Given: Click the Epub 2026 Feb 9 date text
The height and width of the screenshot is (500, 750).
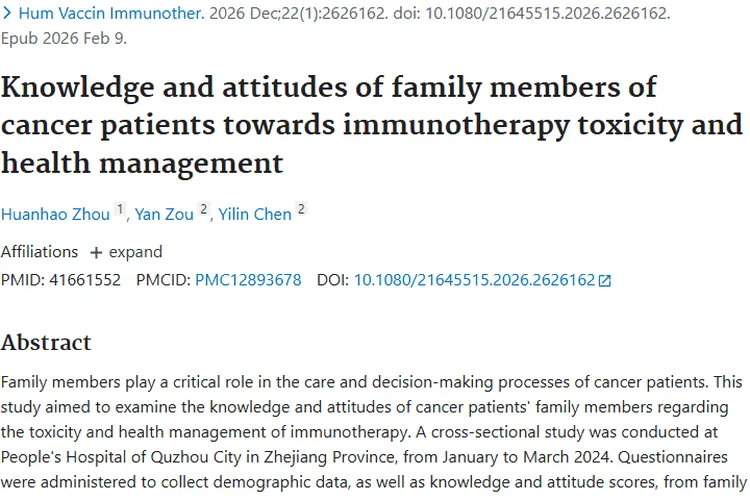Looking at the screenshot, I should (x=63, y=39).
